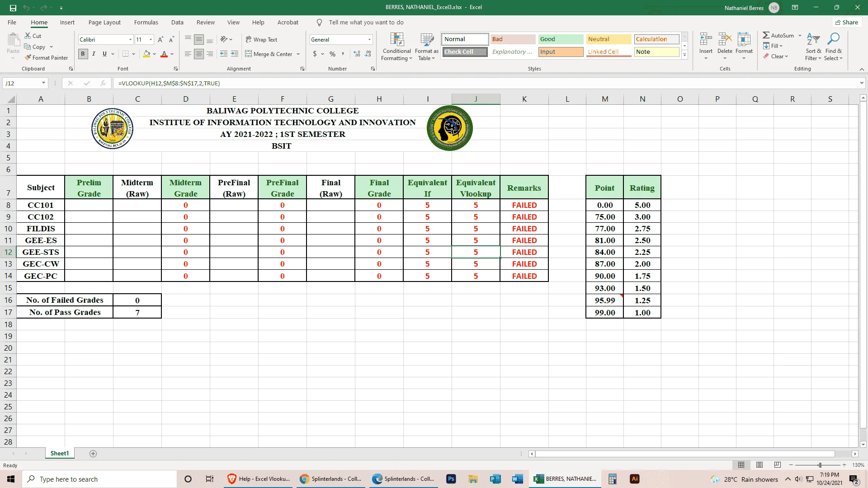Toggle Align Left
This screenshot has width=868, height=488.
(x=188, y=54)
